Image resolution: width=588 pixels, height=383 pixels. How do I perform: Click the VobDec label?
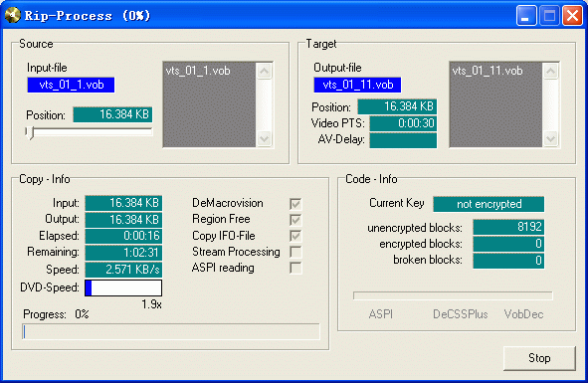523,314
